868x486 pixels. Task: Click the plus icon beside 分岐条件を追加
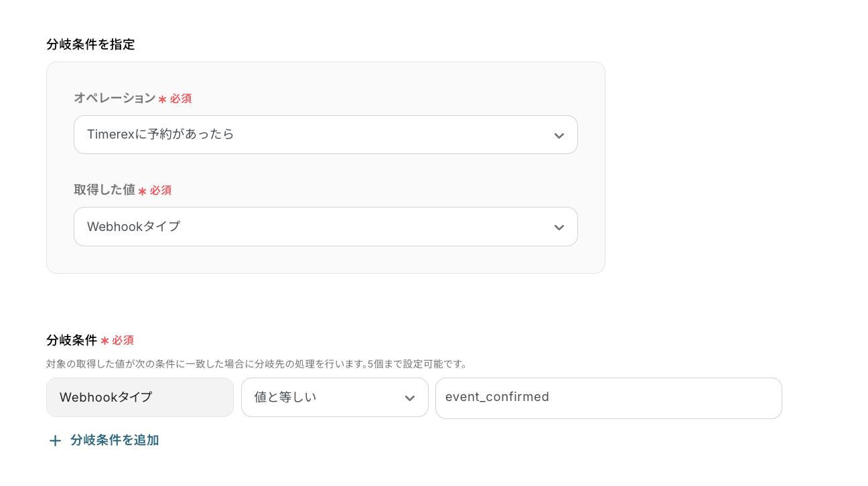click(55, 440)
